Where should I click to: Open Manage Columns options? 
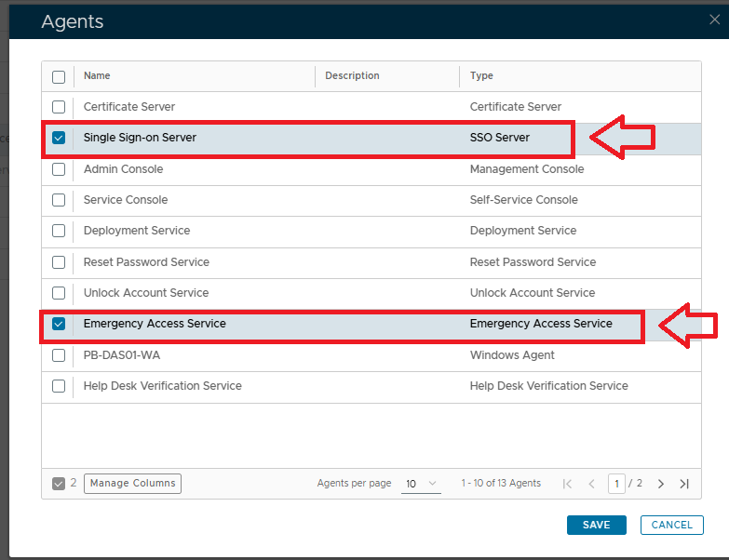click(x=132, y=483)
